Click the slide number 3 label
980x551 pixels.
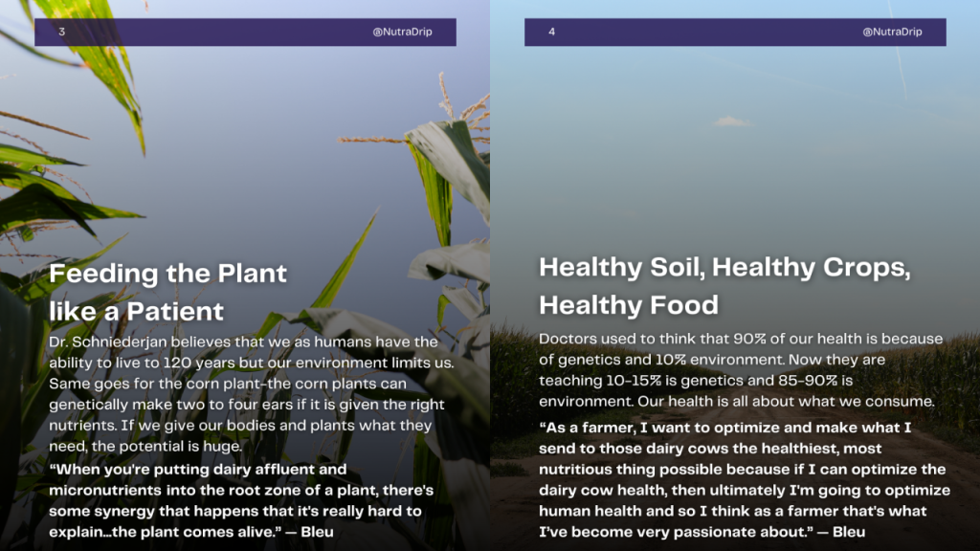point(62,33)
